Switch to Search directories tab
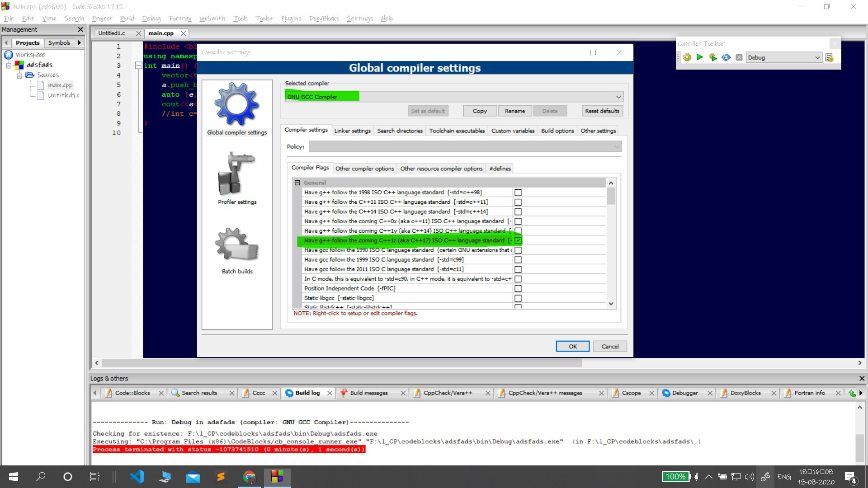Viewport: 868px width, 488px height. coord(400,131)
